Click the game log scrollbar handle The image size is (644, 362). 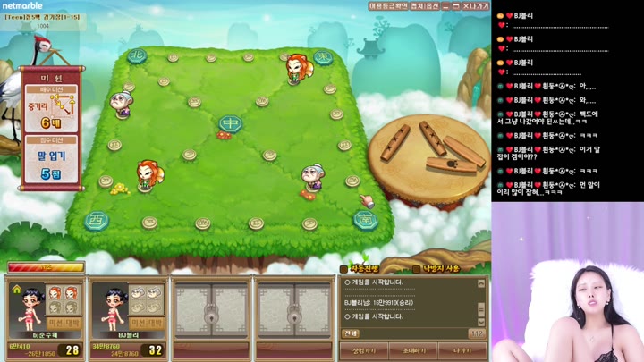(481, 308)
